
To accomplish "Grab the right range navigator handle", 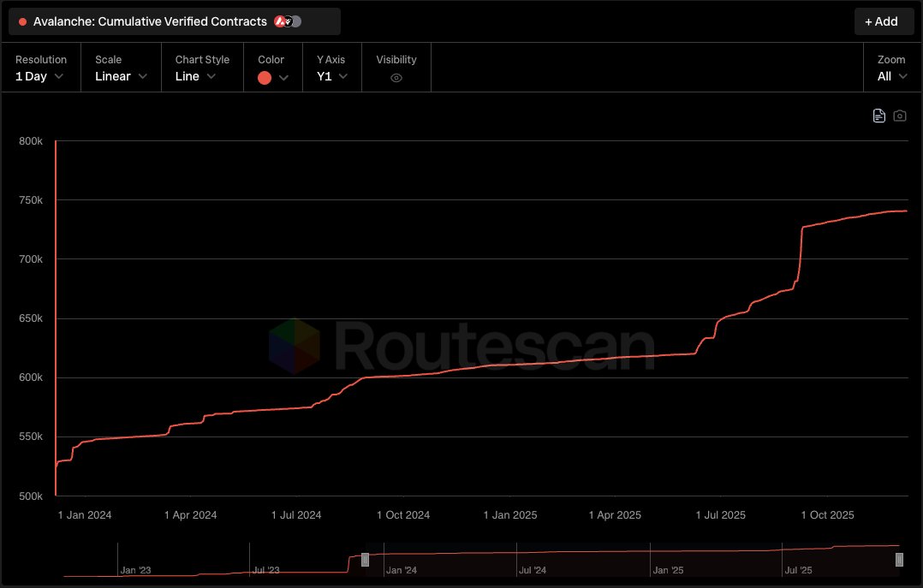I will [x=899, y=560].
